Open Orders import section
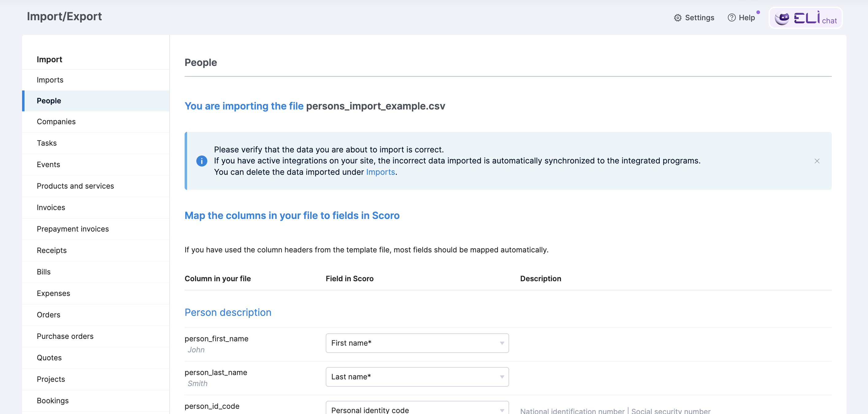This screenshot has height=414, width=868. [x=96, y=315]
